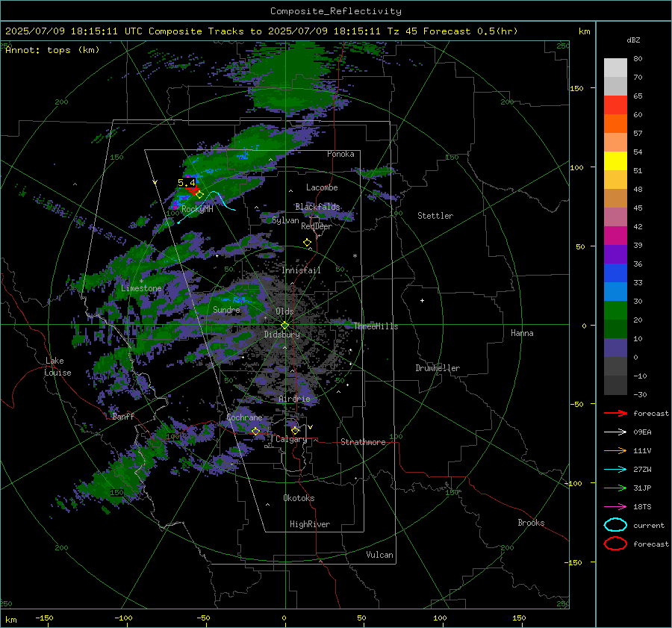Click the white 09EA arrow legend icon
The image size is (672, 628).
tap(615, 432)
